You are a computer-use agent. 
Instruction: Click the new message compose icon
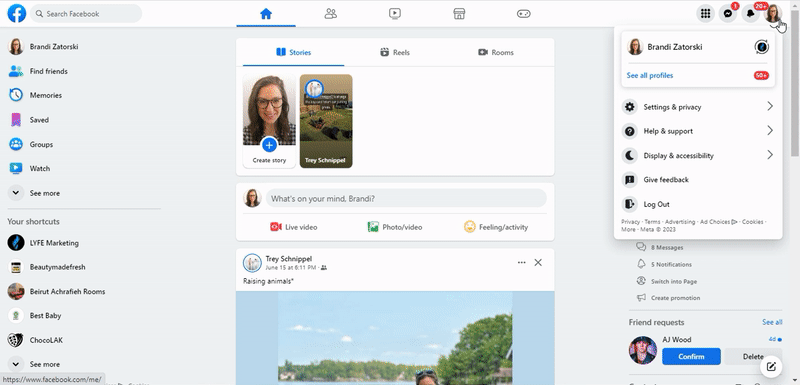771,366
